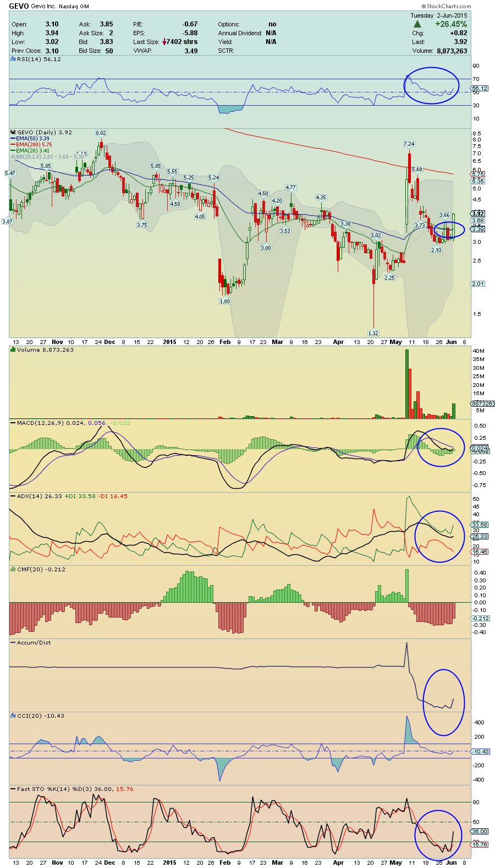Click the MACD(12,26,9) indicator label
The height and width of the screenshot is (868, 495).
40,423
